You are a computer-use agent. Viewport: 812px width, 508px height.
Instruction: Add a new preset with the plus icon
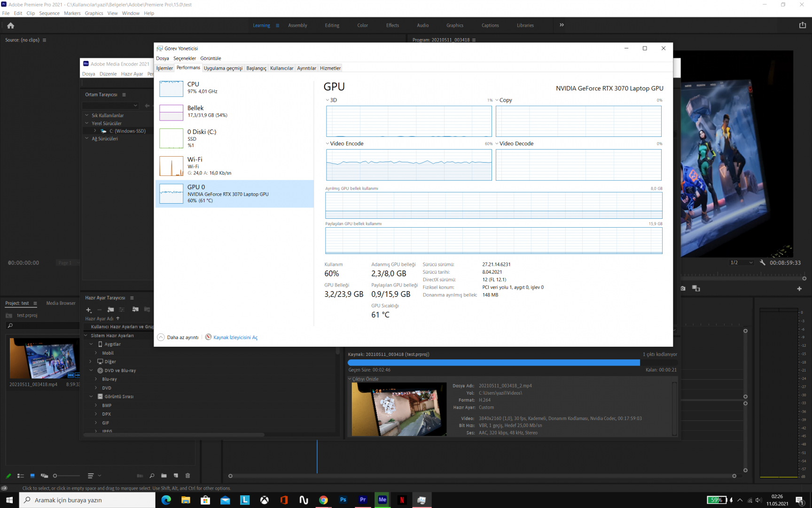click(x=88, y=310)
